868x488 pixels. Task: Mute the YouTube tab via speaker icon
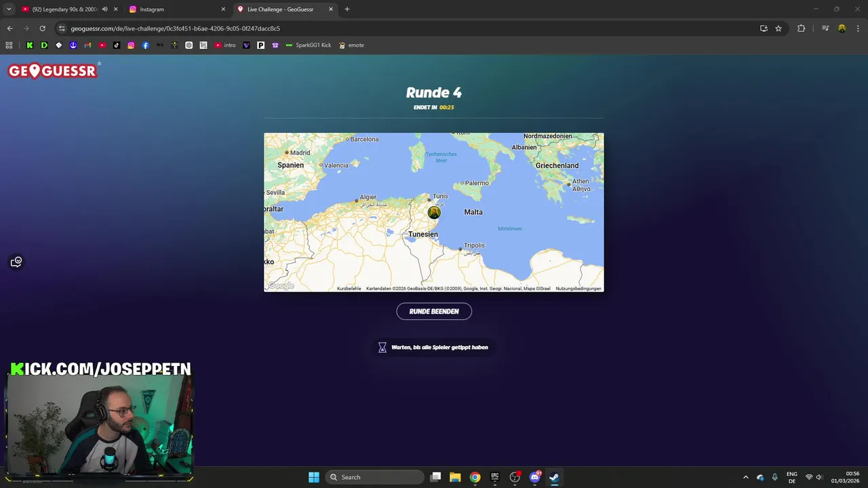click(104, 9)
